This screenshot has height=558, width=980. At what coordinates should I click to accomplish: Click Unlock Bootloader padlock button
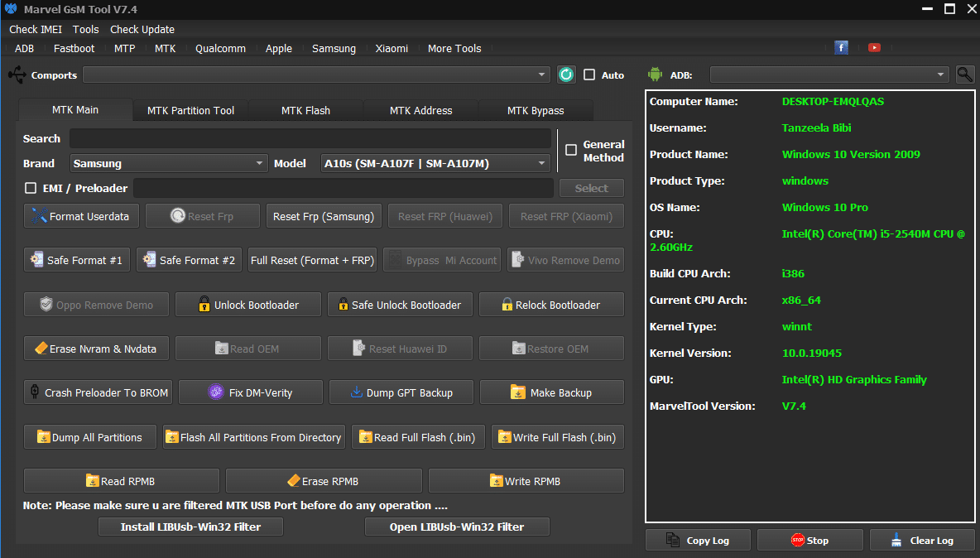247,305
